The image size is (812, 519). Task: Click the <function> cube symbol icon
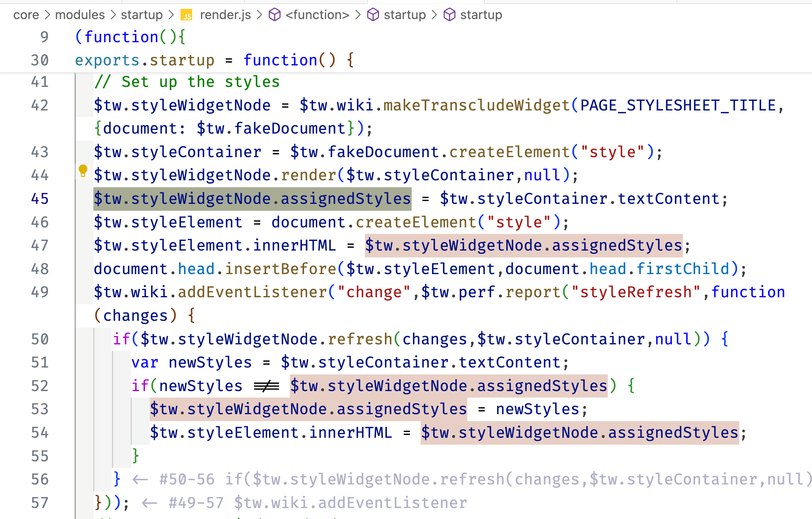(x=275, y=15)
